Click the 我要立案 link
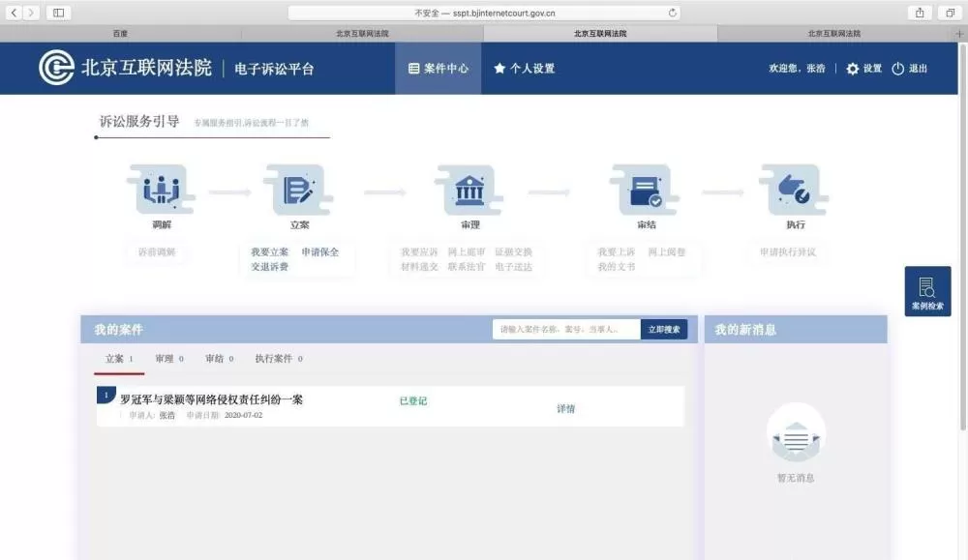The width and height of the screenshot is (968, 560). point(270,252)
